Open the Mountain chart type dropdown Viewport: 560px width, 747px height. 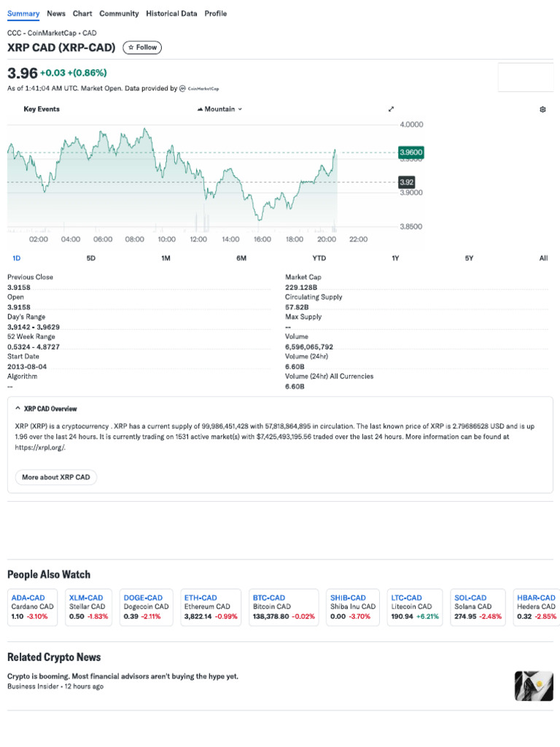[220, 109]
